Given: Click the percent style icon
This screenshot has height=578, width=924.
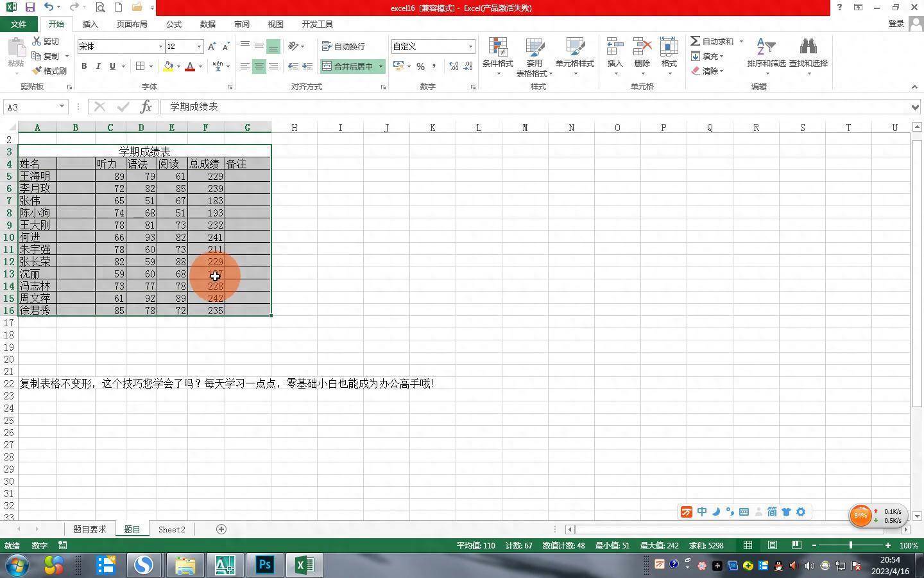Looking at the screenshot, I should pos(420,66).
